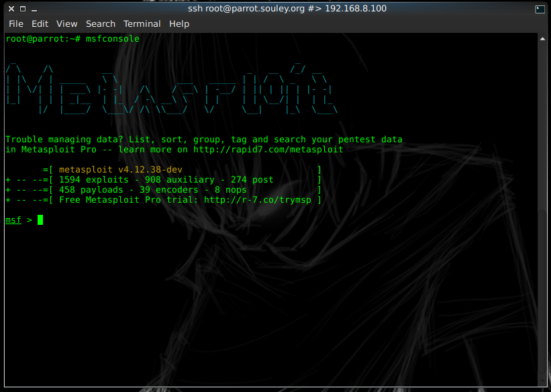Open the Edit menu
551x392 pixels.
coord(40,24)
